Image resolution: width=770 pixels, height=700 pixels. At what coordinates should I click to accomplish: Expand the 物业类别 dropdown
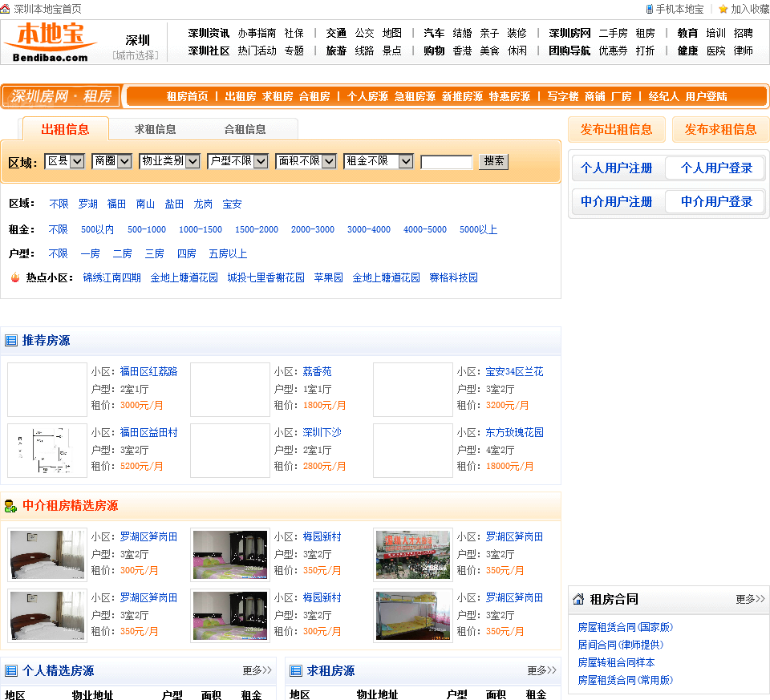(169, 161)
